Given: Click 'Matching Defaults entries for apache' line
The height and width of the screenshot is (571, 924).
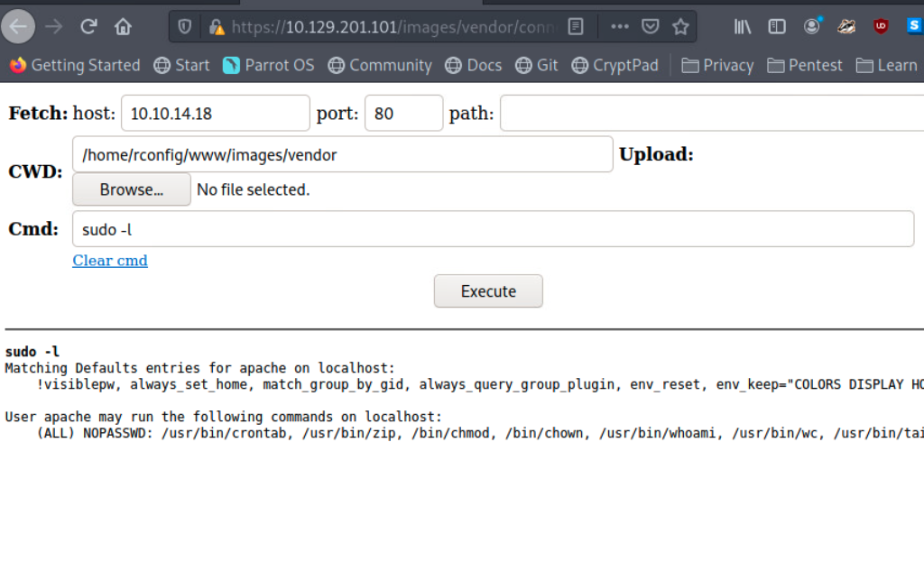Looking at the screenshot, I should click(x=199, y=368).
